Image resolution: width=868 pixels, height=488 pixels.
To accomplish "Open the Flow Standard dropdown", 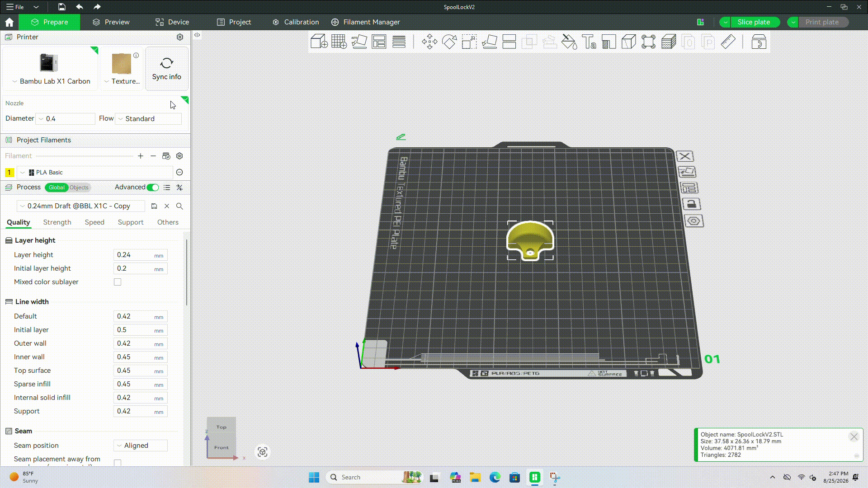I will click(148, 119).
